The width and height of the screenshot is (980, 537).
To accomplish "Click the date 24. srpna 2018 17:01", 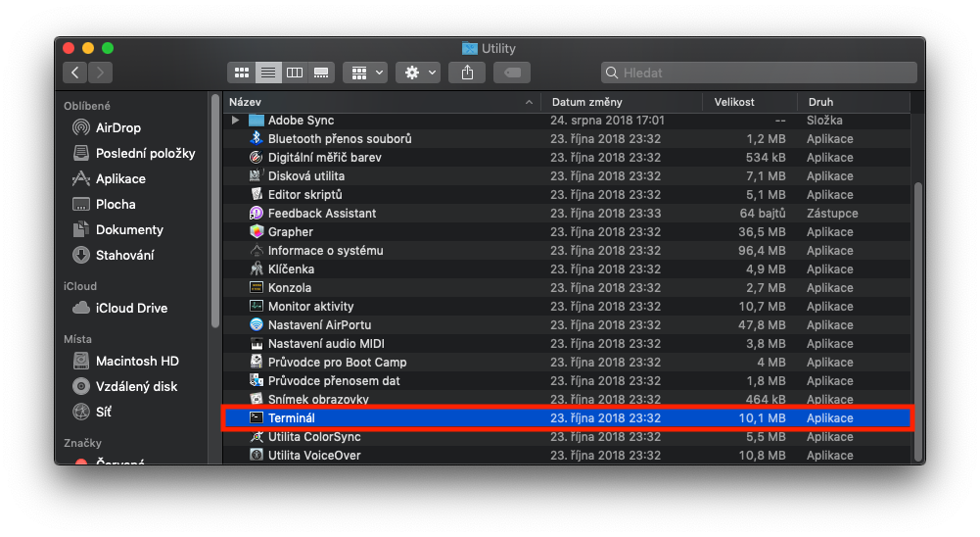I will click(607, 121).
